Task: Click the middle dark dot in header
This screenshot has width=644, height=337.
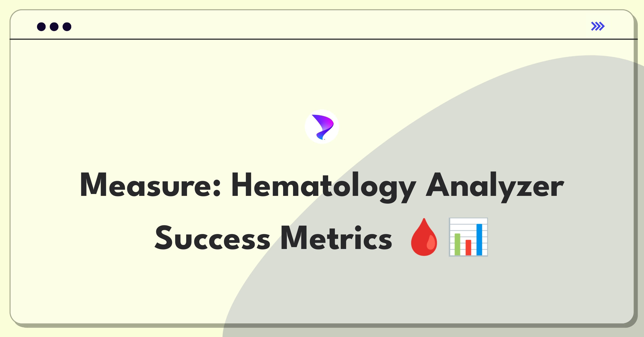Action: tap(54, 27)
